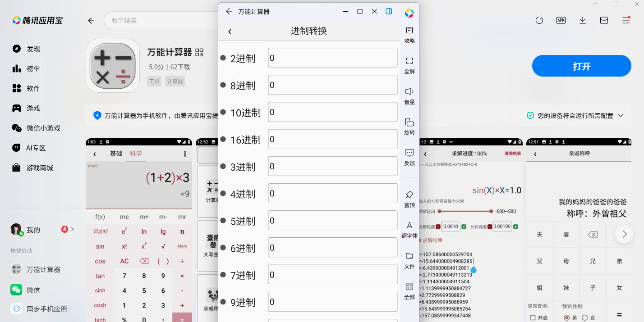Viewport: 644px width, 322px height.
Task: Click 您的设备符合运行所需配置 text
Action: pyautogui.click(x=575, y=116)
